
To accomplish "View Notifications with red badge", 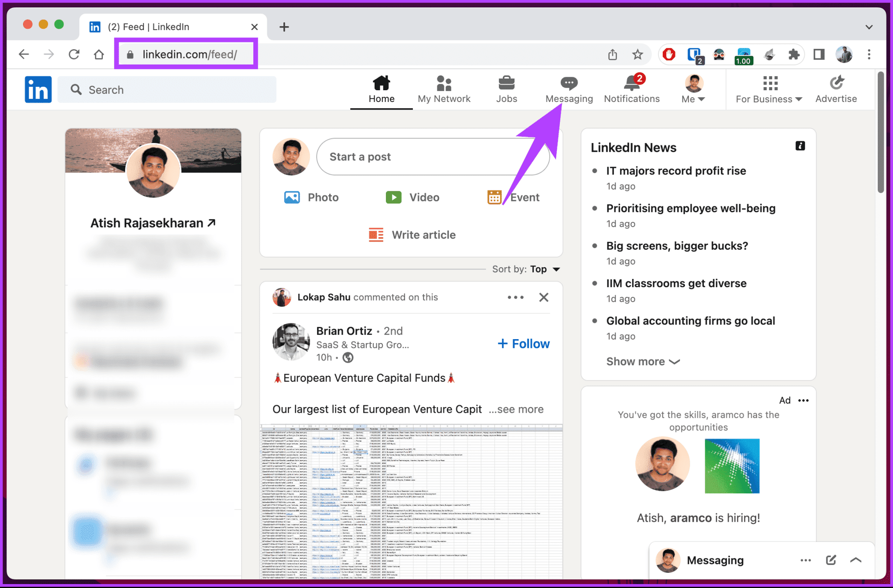I will 632,89.
